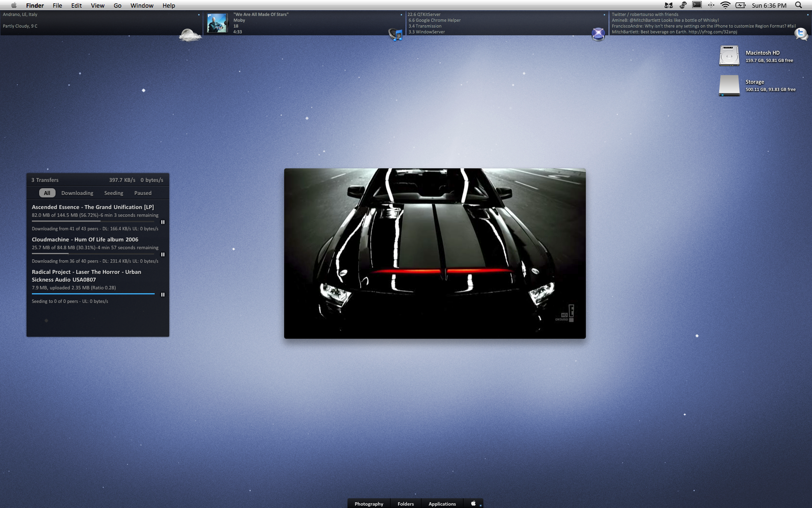The height and width of the screenshot is (508, 812).
Task: Open the Finder menu
Action: click(35, 5)
